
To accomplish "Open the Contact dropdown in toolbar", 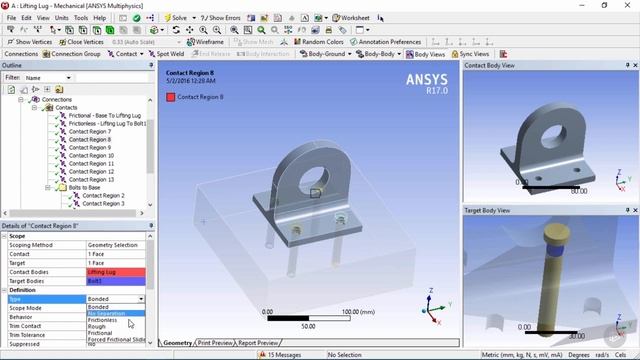I will tap(142, 54).
